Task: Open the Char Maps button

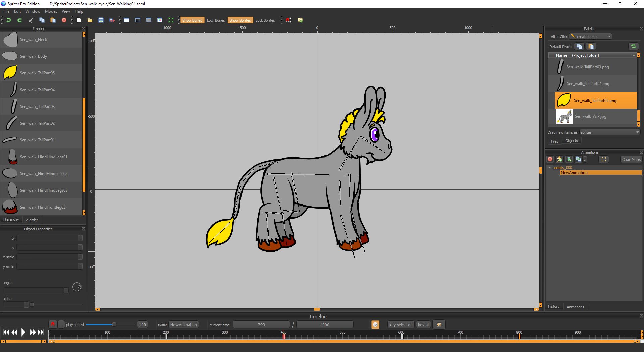Action: [x=631, y=160]
